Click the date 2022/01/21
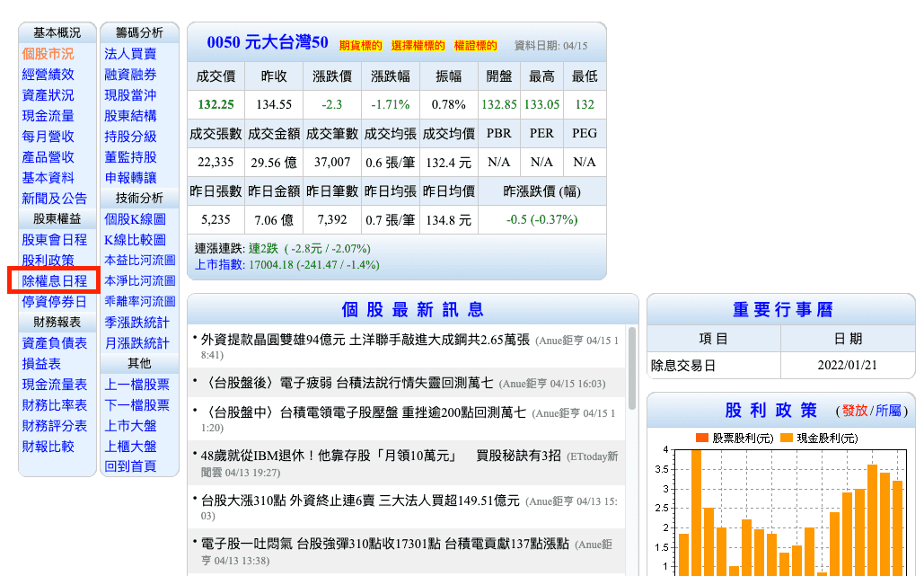Screen dimensions: 924x576 click(x=847, y=366)
